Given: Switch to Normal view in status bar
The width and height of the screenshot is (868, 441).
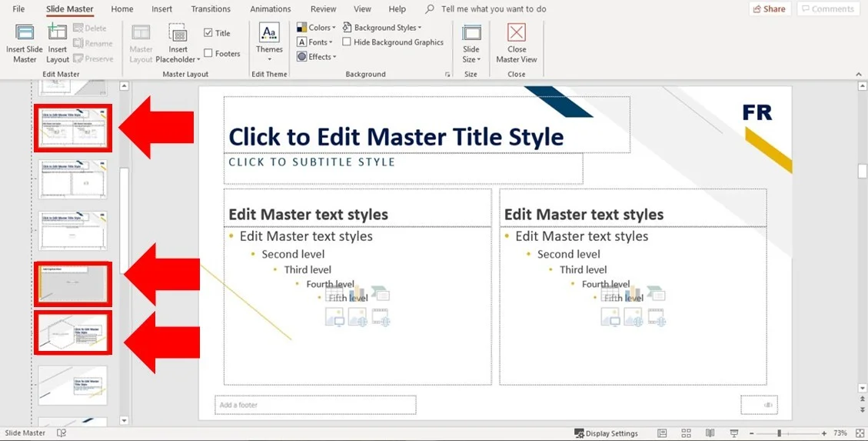Looking at the screenshot, I should pyautogui.click(x=662, y=433).
